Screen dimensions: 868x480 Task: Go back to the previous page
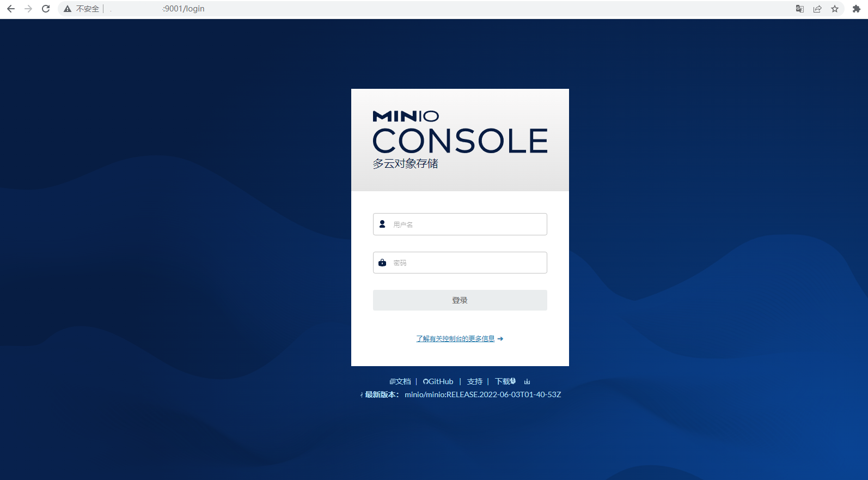pyautogui.click(x=11, y=9)
